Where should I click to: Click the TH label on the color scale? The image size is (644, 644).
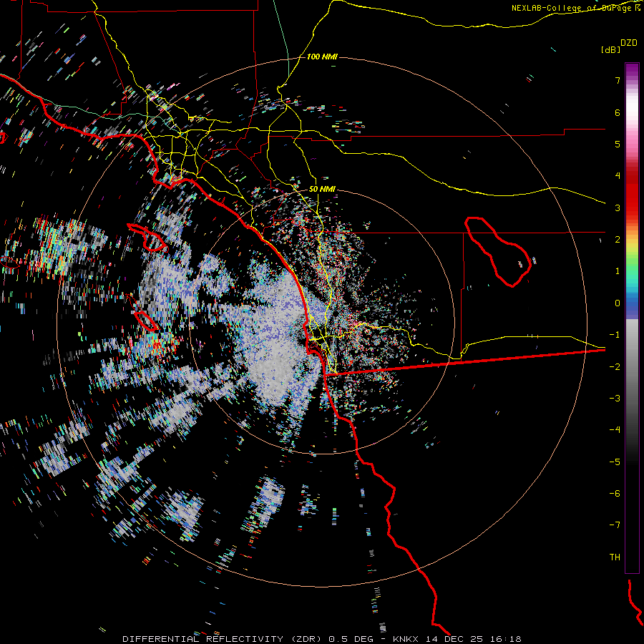[x=615, y=557]
